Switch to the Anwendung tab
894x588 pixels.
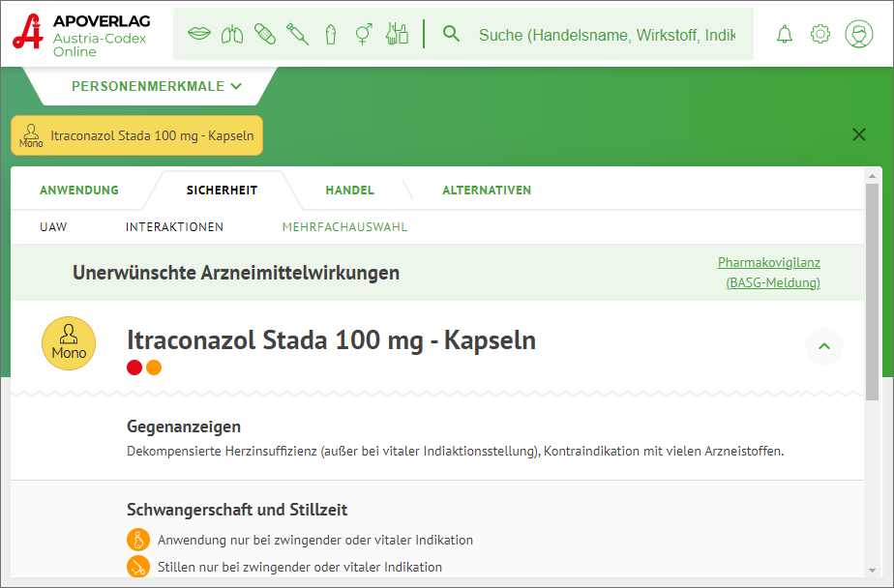point(79,191)
